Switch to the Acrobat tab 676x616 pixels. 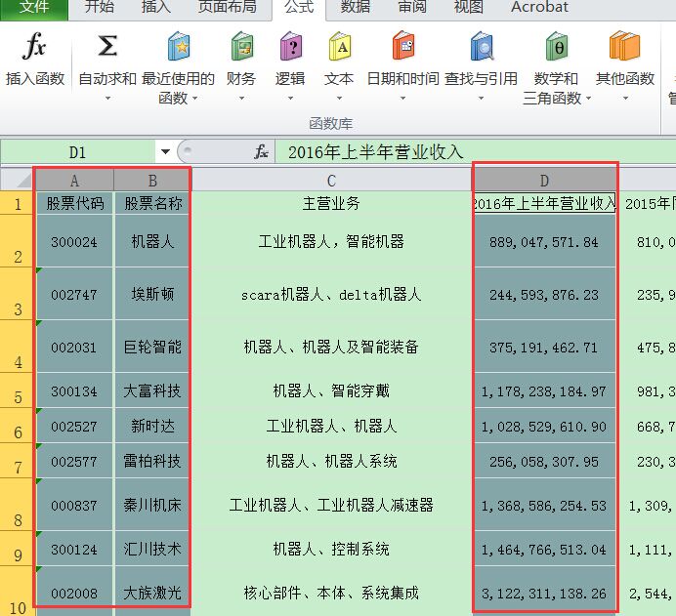tap(539, 8)
